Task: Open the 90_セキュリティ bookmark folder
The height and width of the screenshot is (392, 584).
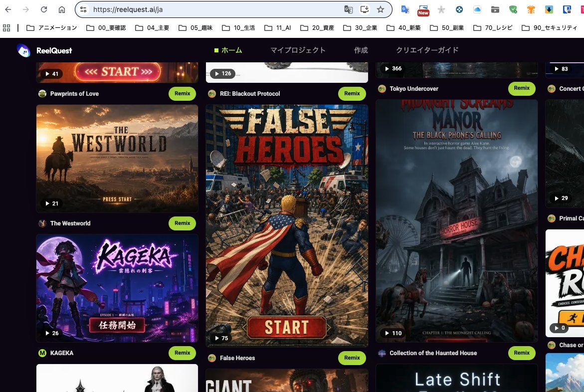Action: tap(550, 27)
